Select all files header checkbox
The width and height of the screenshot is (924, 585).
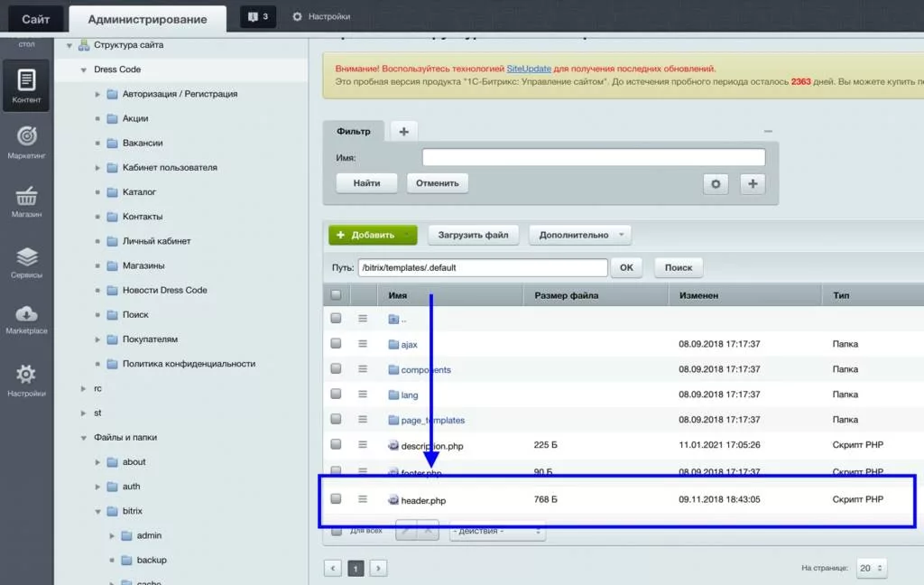click(336, 295)
